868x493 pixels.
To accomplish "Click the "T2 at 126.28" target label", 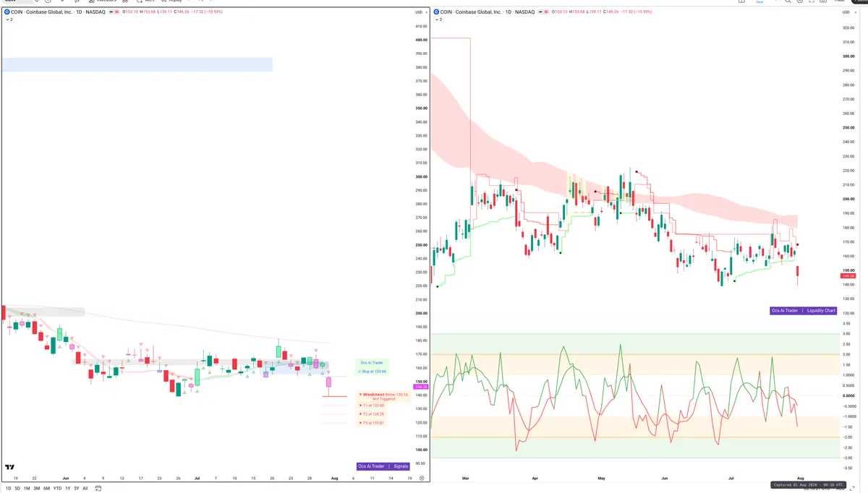I will click(x=372, y=414).
